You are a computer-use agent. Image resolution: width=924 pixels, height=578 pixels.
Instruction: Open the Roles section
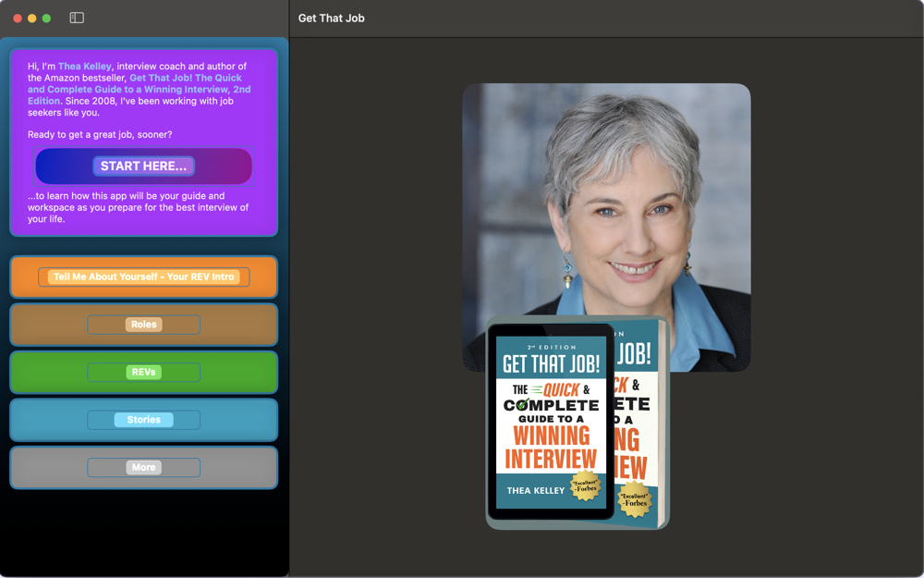144,325
